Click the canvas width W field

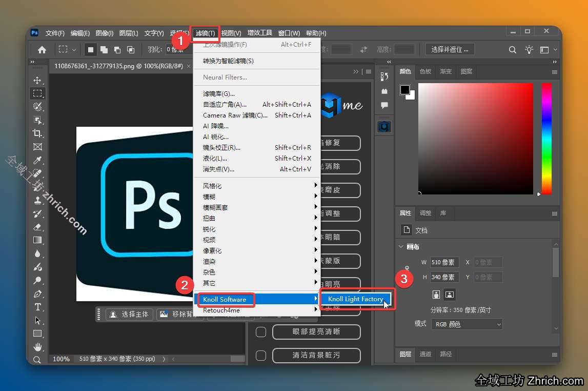(444, 262)
